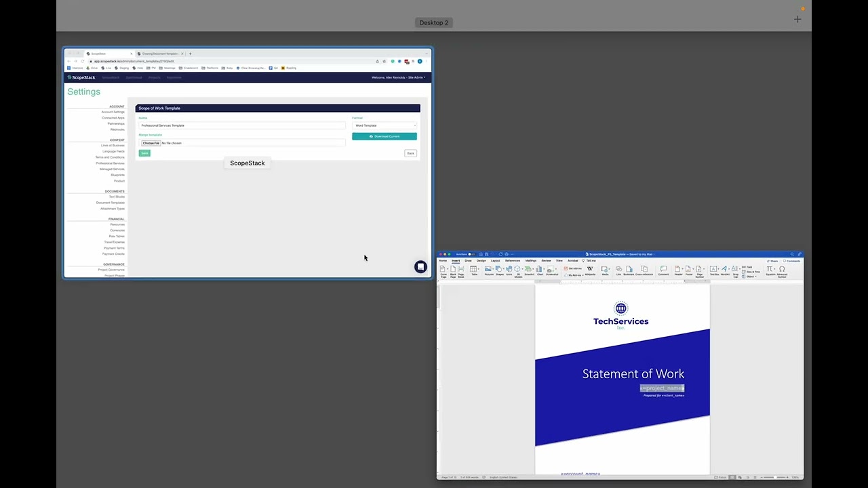
Task: Insert a Cover Page in Word
Action: 443,271
